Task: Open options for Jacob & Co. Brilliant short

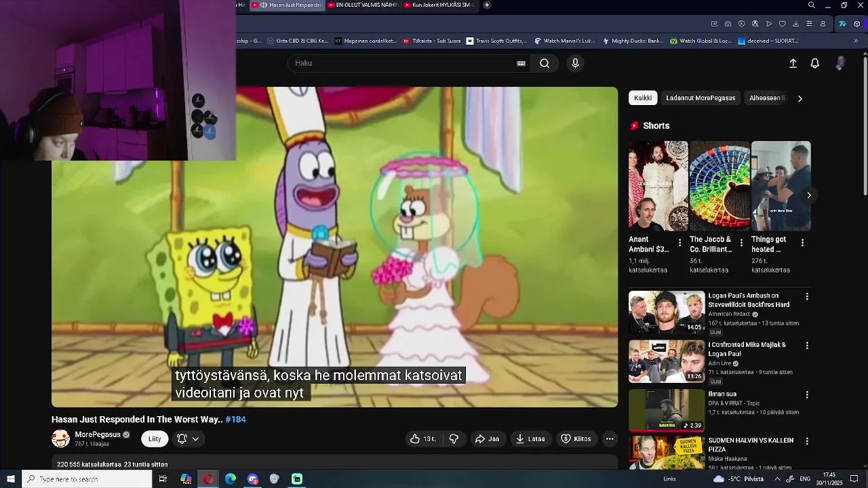Action: tap(741, 243)
